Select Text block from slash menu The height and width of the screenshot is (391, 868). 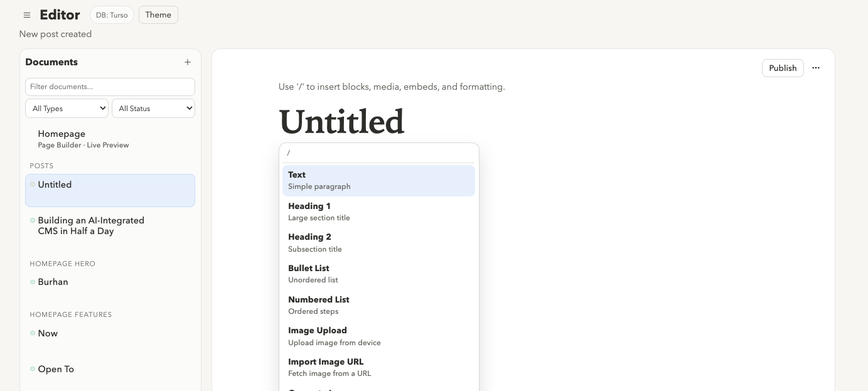378,180
